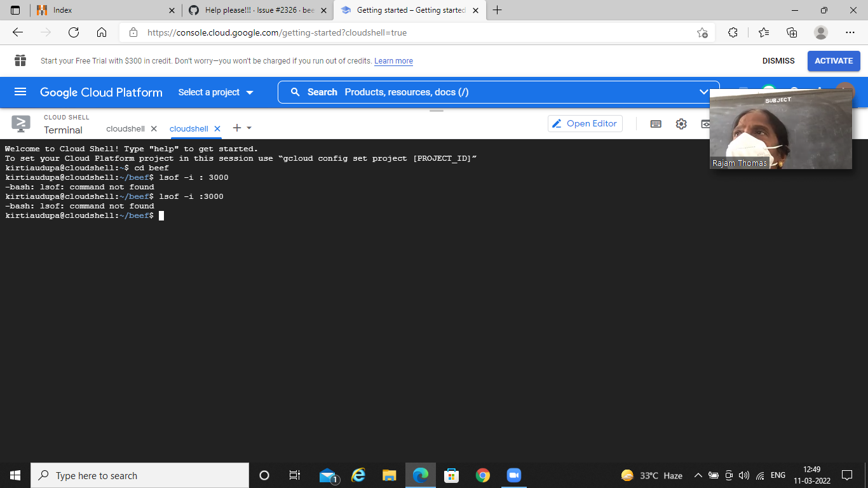Switch to the second cloudshell tab
868x488 pixels.
(x=190, y=128)
